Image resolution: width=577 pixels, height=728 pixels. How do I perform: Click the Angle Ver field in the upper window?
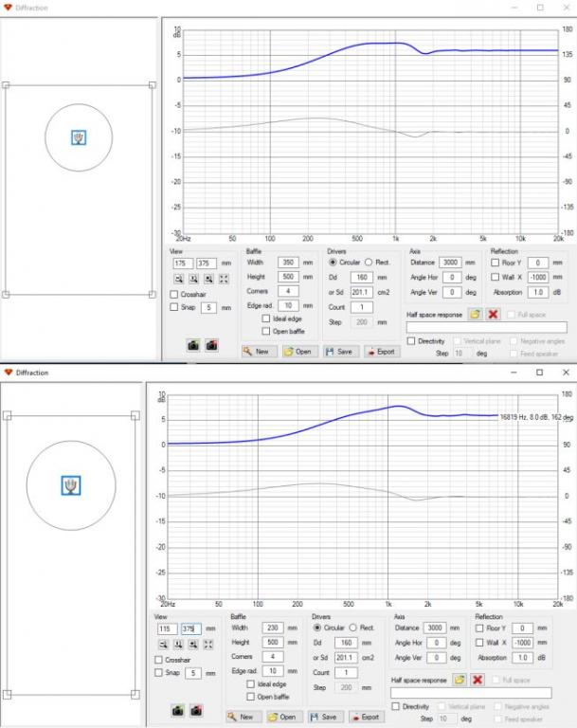point(452,292)
